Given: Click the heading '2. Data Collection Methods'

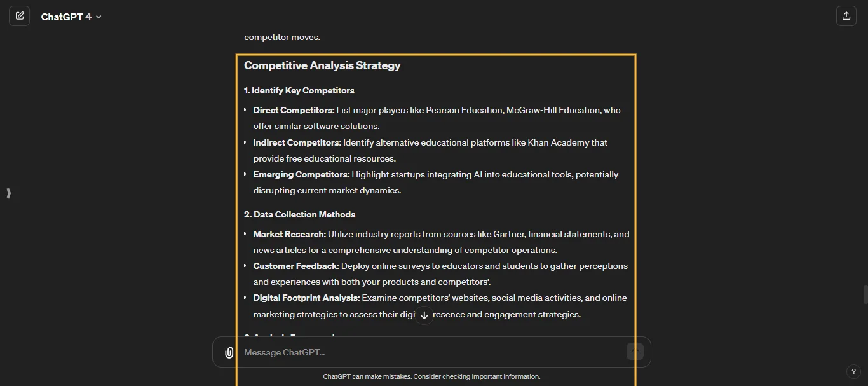Looking at the screenshot, I should point(300,214).
